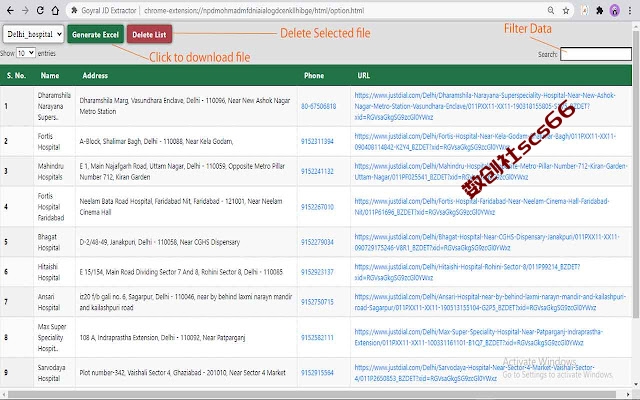Click the extension icon left of puzzle piece
640x400 pixels.
tap(584, 11)
